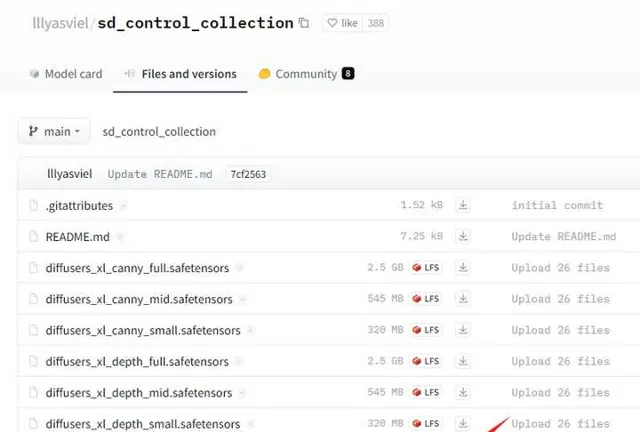This screenshot has width=640, height=432.
Task: Open diffusers_xl_canny_full.safetensors file
Action: click(137, 268)
